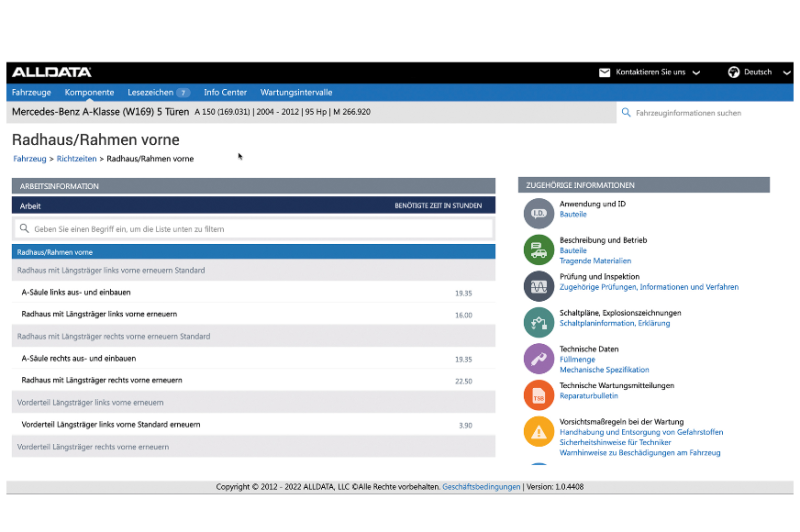Click the Technische Wartungsmitteilungen TSB icon

(539, 394)
